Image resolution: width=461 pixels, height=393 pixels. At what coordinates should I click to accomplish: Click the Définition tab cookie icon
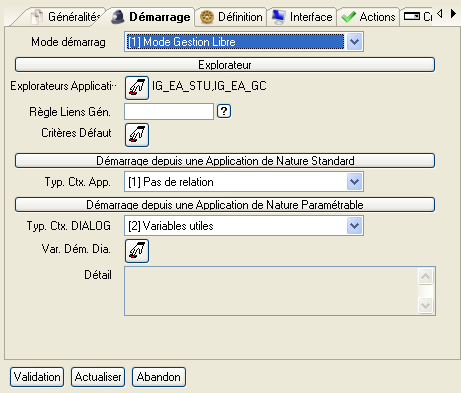207,17
